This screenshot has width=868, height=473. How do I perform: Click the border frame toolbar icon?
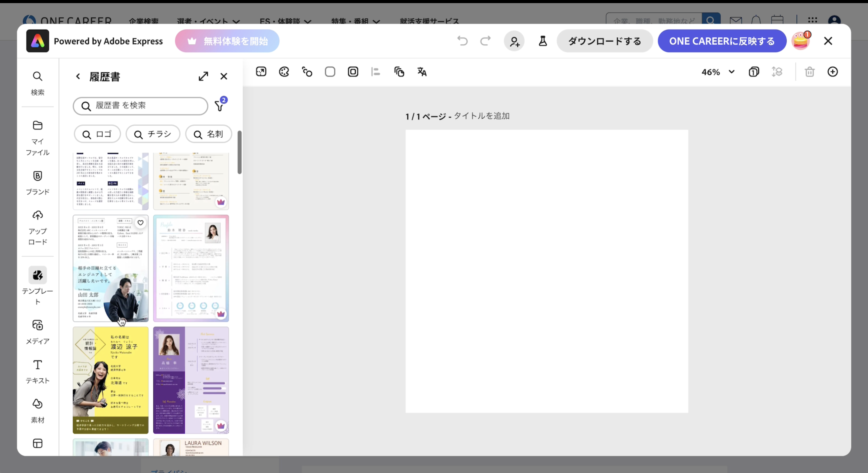coord(353,72)
